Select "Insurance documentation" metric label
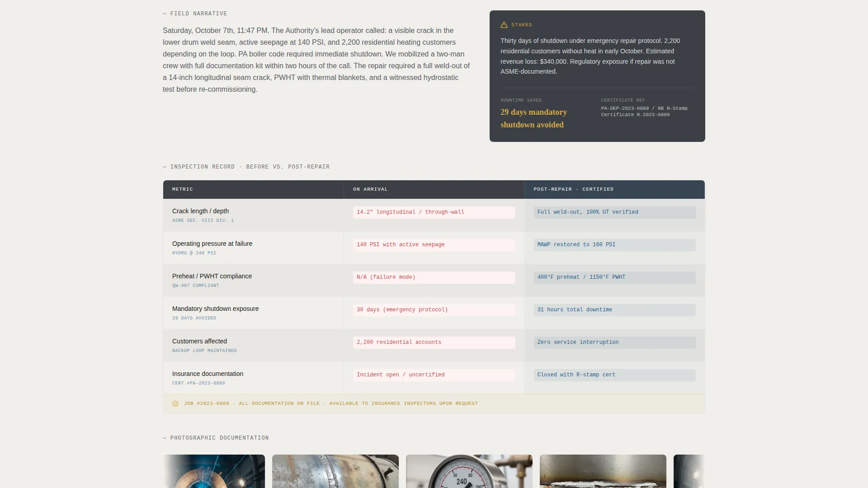Screen dimensions: 868x488 (208, 374)
